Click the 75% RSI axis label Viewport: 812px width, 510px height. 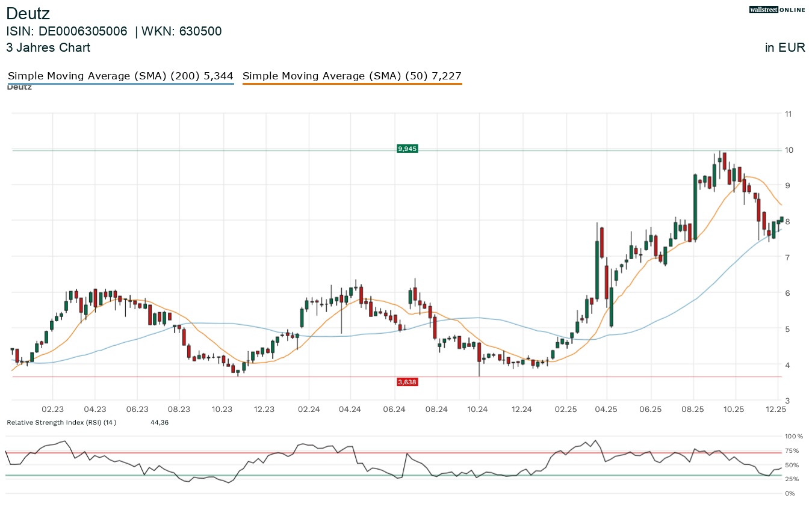point(792,450)
